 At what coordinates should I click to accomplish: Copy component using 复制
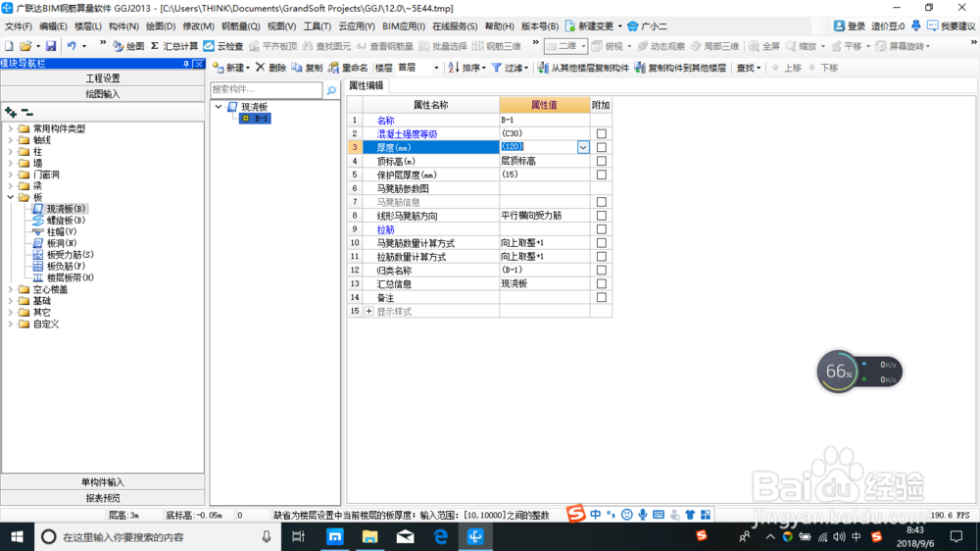tap(307, 68)
